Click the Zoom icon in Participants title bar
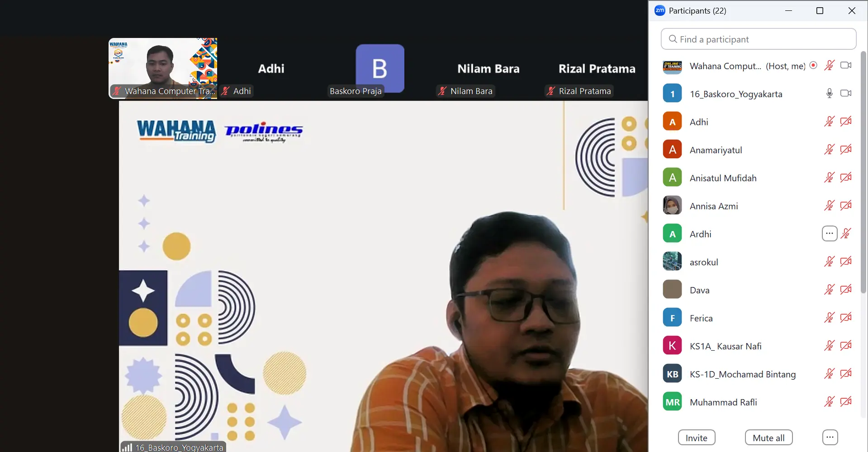Image resolution: width=868 pixels, height=452 pixels. 660,10
